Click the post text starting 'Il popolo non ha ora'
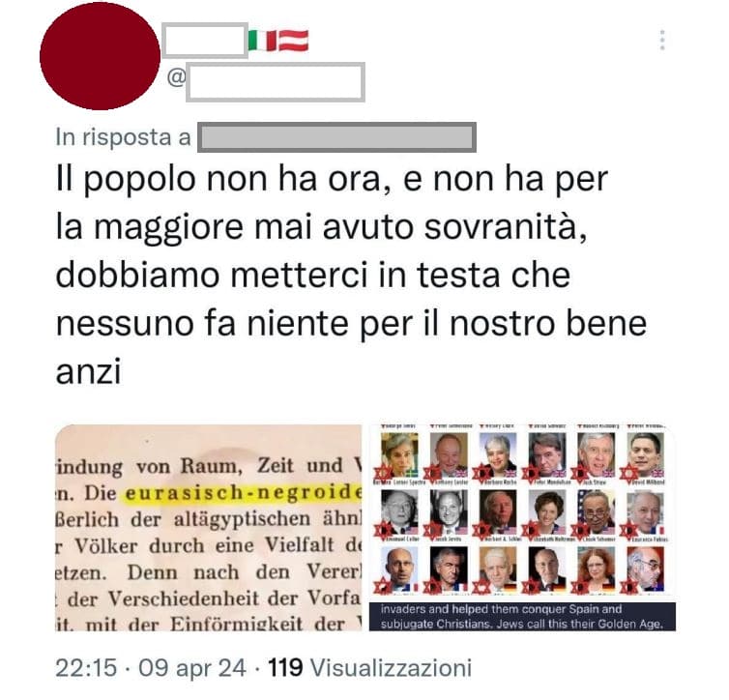Viewport: 729px width, 700px height. 351,276
